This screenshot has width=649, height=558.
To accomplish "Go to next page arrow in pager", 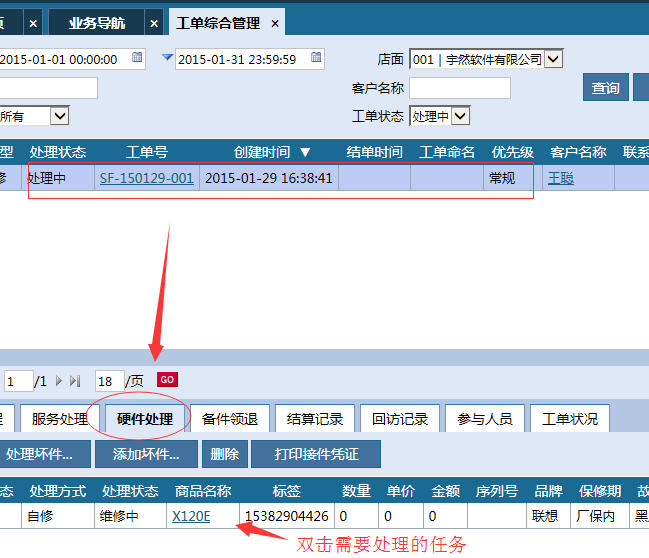I will 59,380.
